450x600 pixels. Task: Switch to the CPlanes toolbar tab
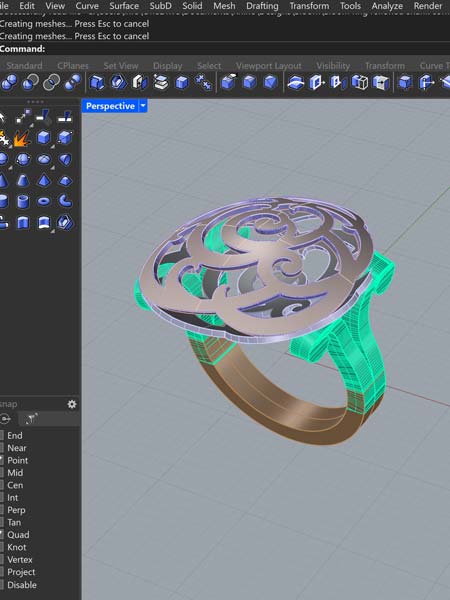coord(73,66)
